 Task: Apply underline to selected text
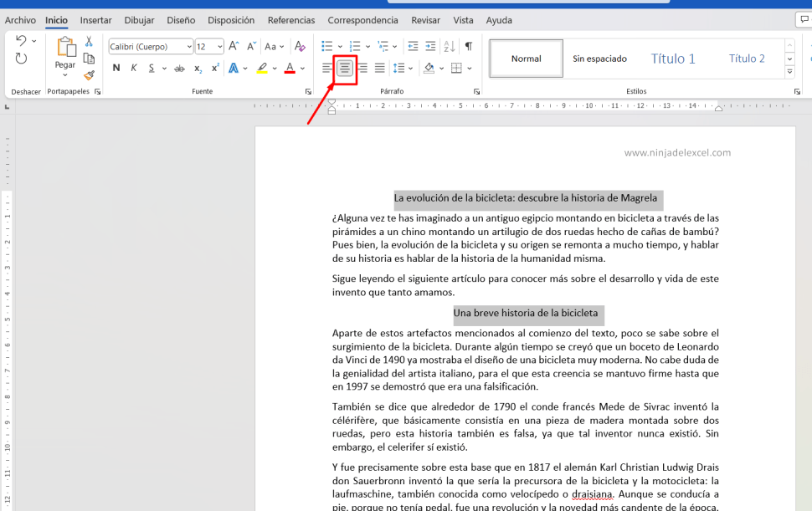coord(152,67)
